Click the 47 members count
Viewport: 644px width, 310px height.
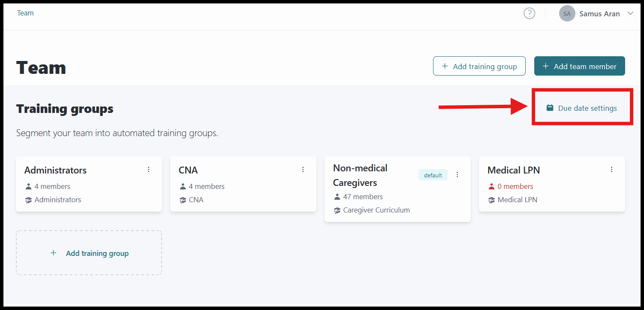click(x=363, y=197)
